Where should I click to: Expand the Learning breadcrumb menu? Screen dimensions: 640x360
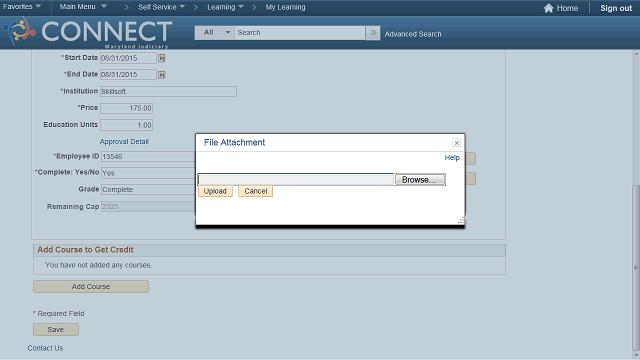225,7
